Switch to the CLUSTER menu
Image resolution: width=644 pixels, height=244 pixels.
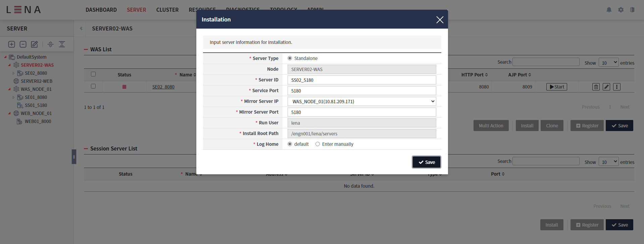(x=167, y=10)
